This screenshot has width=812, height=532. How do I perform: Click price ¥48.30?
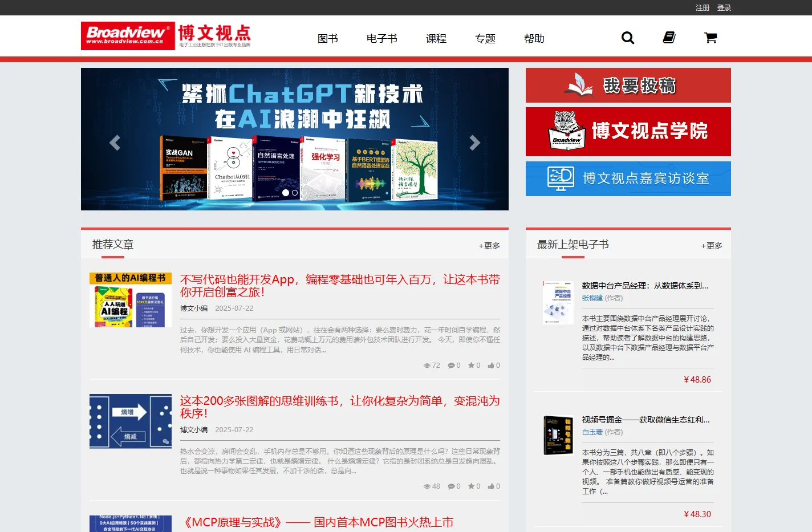click(x=697, y=514)
